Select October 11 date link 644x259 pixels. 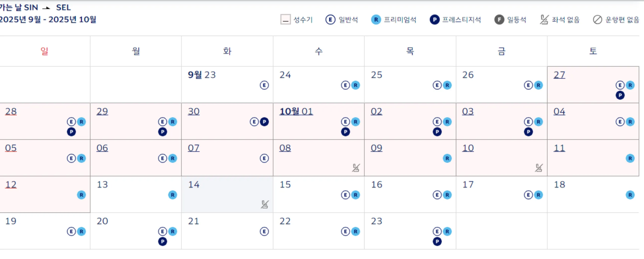tap(559, 148)
